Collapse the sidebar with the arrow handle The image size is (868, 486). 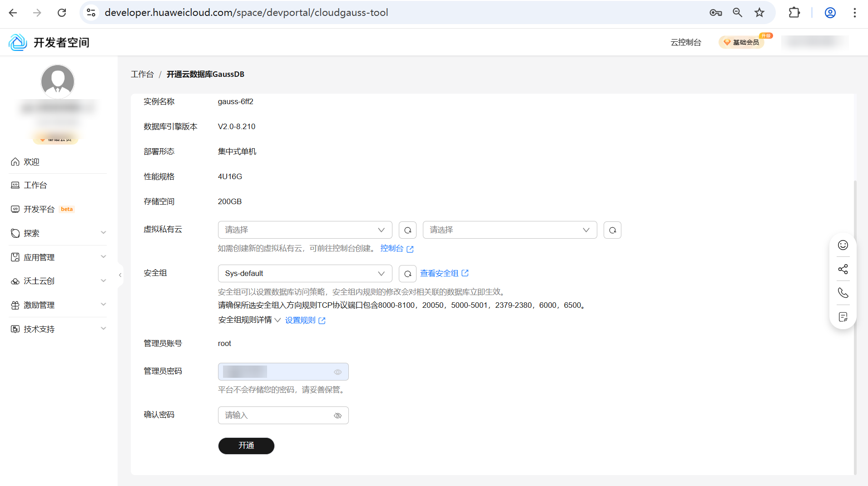click(x=120, y=275)
